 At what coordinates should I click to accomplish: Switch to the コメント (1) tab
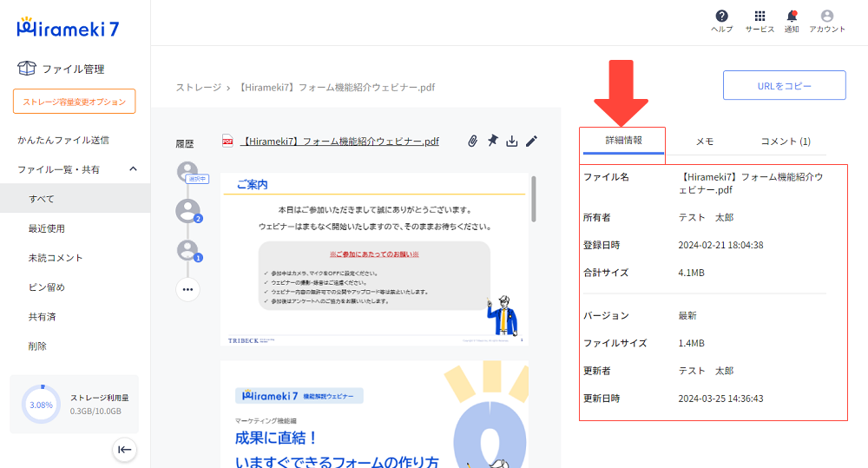[x=785, y=142]
